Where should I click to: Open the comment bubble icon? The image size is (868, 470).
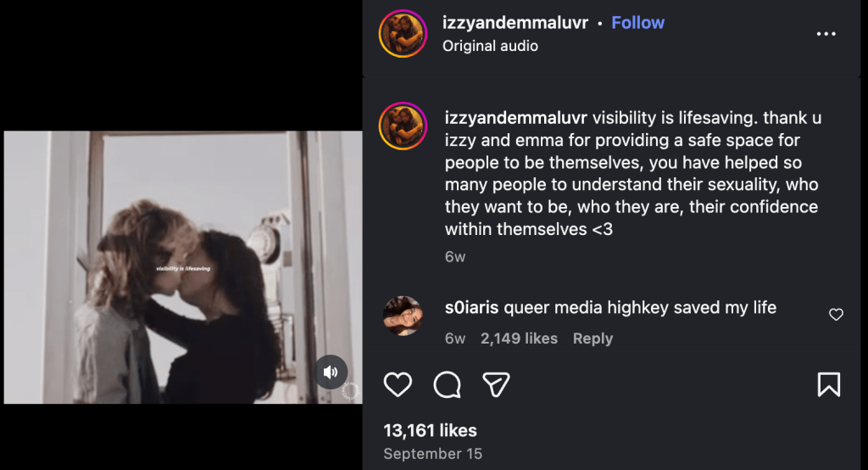pos(447,385)
